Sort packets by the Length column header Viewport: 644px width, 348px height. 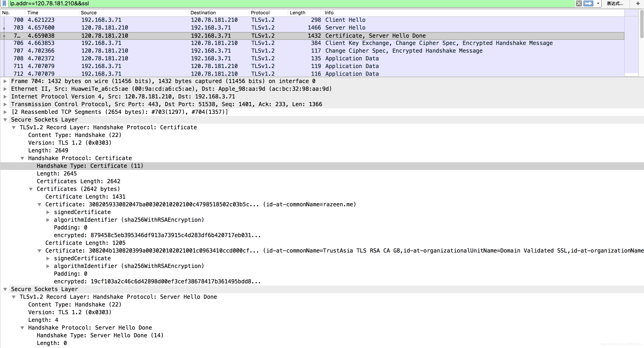(x=297, y=13)
